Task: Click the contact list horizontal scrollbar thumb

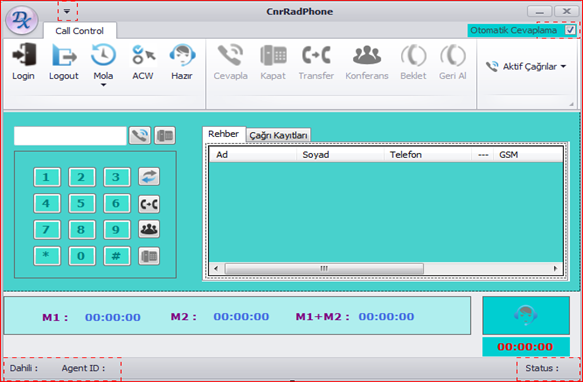Action: pos(324,268)
